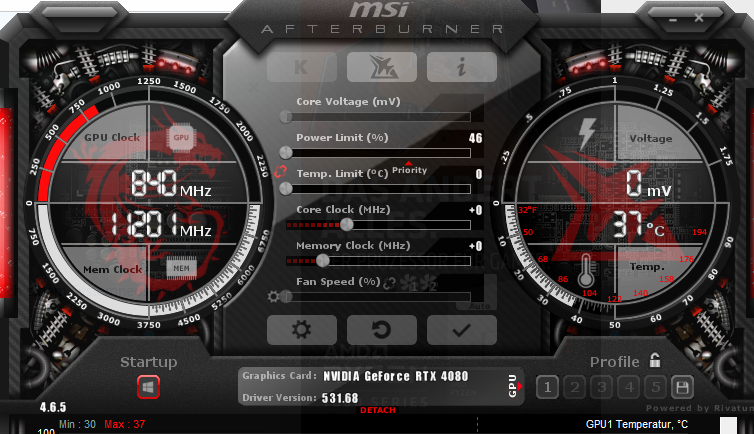Click the lightning bolt voltage icon
The width and height of the screenshot is (754, 434).
coord(587,134)
